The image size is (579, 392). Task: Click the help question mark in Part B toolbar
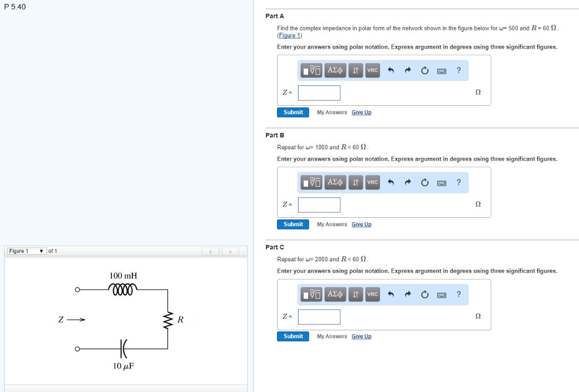pyautogui.click(x=459, y=182)
